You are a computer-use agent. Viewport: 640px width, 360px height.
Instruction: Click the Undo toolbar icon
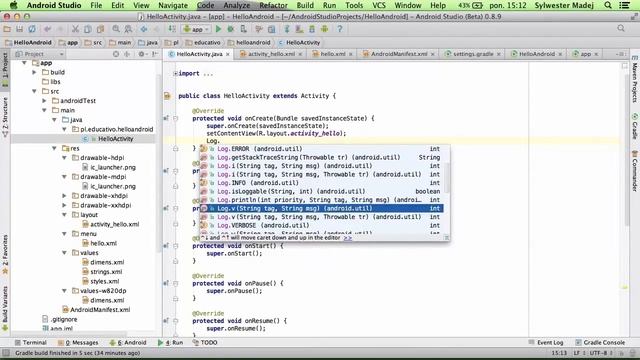click(x=48, y=29)
